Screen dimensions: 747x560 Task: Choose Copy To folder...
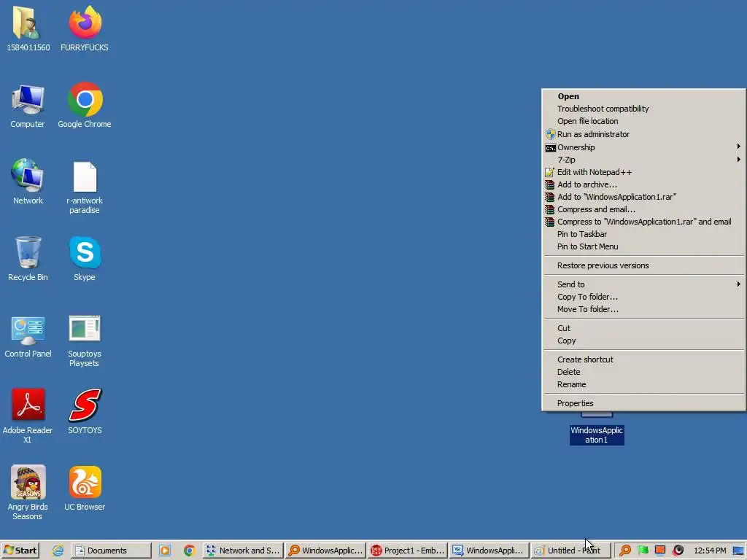click(x=644, y=297)
